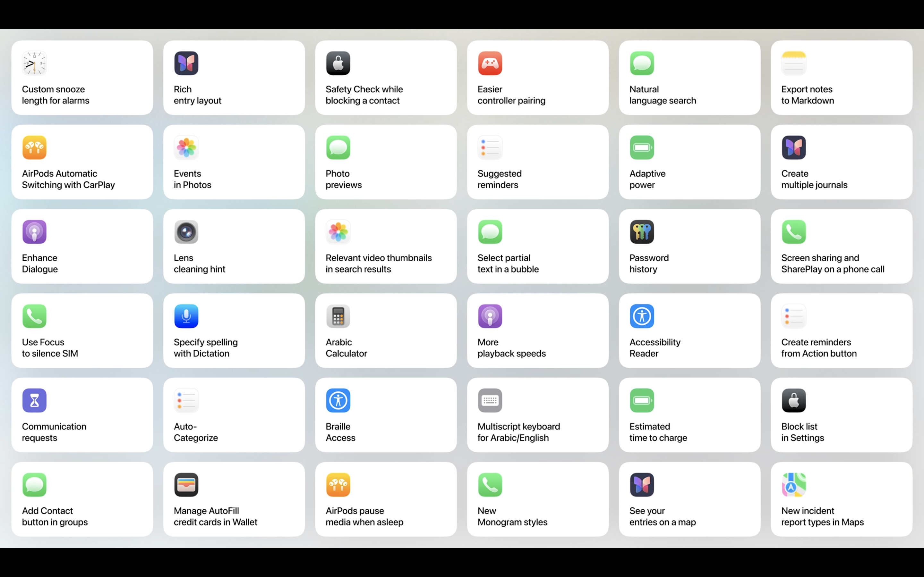Click the Accessibility Reader label
The width and height of the screenshot is (924, 577).
(654, 348)
